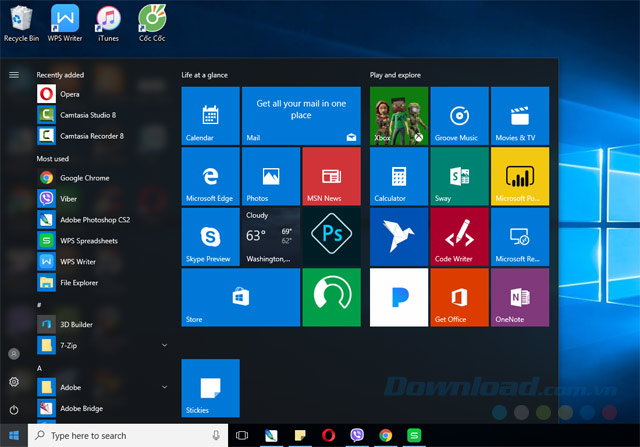Open Task View on the taskbar
This screenshot has height=447, width=640.
click(x=242, y=436)
